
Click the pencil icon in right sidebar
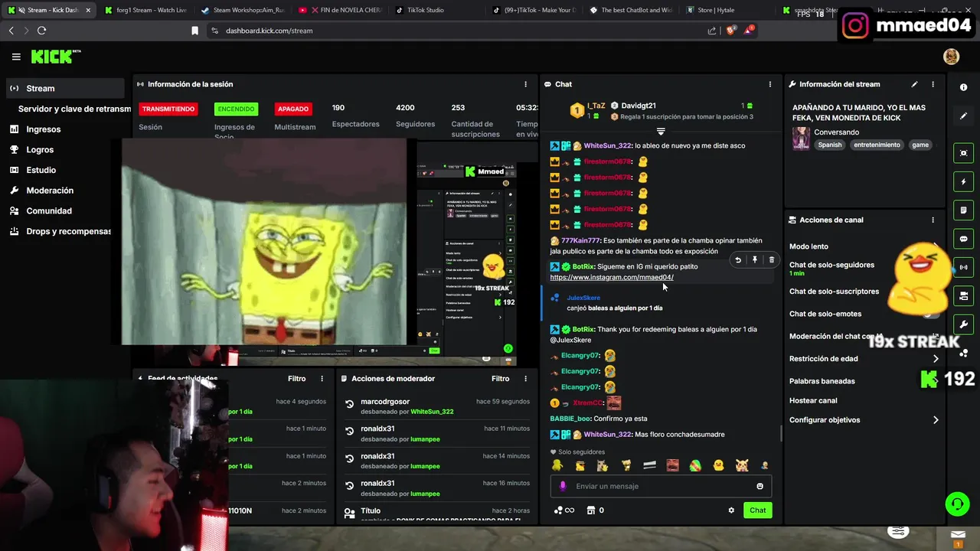963,116
